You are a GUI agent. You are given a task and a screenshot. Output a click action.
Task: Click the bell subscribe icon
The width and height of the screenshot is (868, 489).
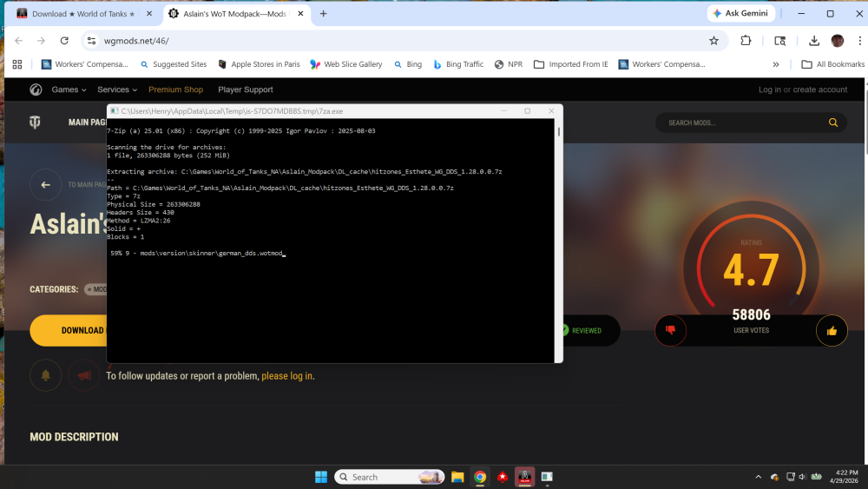tap(45, 375)
